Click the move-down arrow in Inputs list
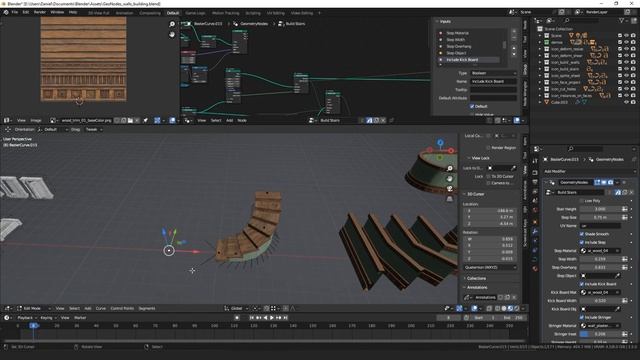Viewport: 640px width, 360px height. pyautogui.click(x=514, y=54)
